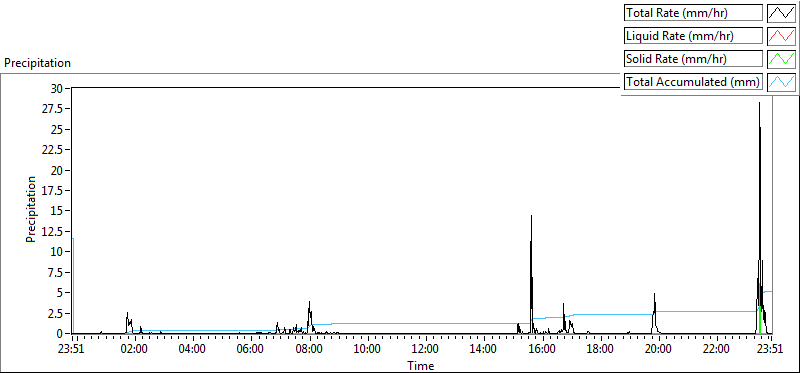Image resolution: width=800 pixels, height=373 pixels.
Task: Click the 0 y-axis minimum value
Action: (60, 333)
